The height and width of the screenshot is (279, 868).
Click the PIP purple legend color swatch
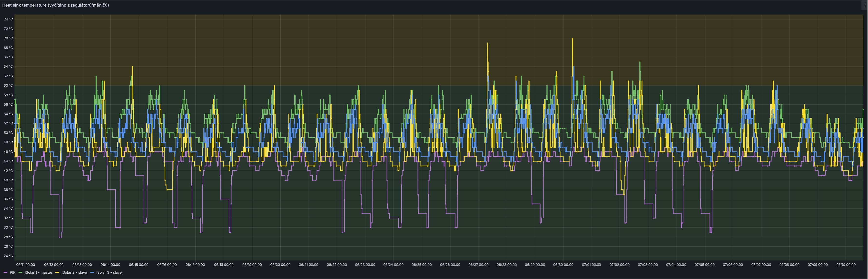(x=5, y=272)
